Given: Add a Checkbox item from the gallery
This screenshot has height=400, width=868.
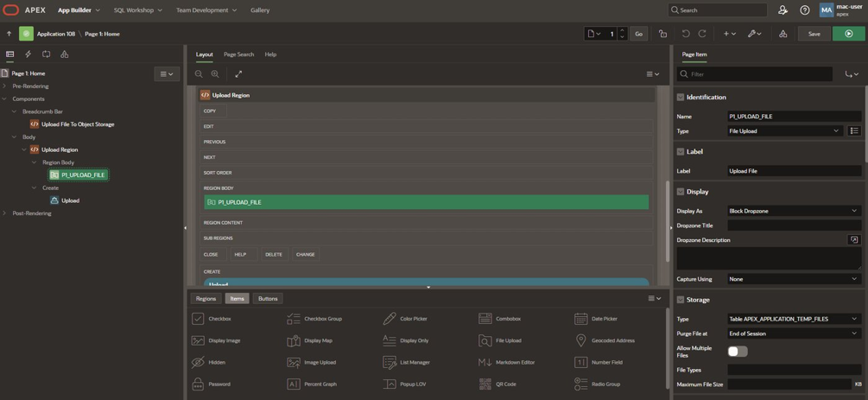Looking at the screenshot, I should pos(212,319).
